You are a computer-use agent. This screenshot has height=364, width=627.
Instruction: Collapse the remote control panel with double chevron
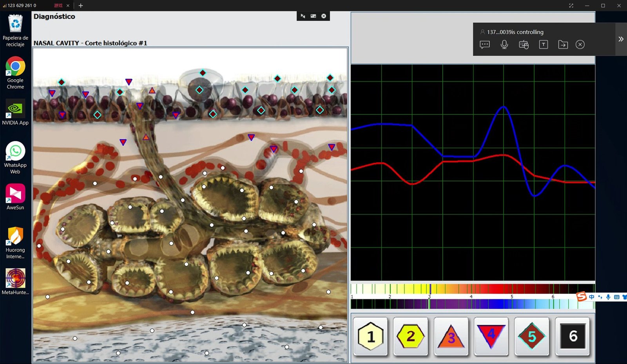tap(621, 39)
